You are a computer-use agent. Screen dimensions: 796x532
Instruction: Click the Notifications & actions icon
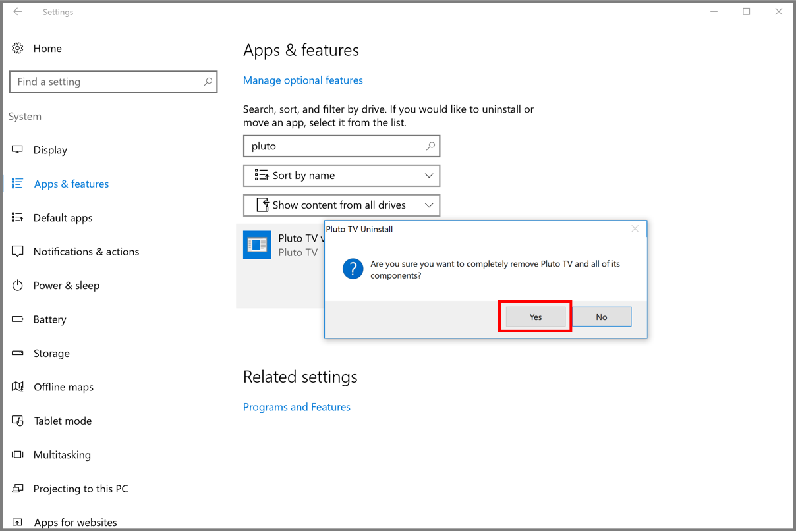(18, 252)
